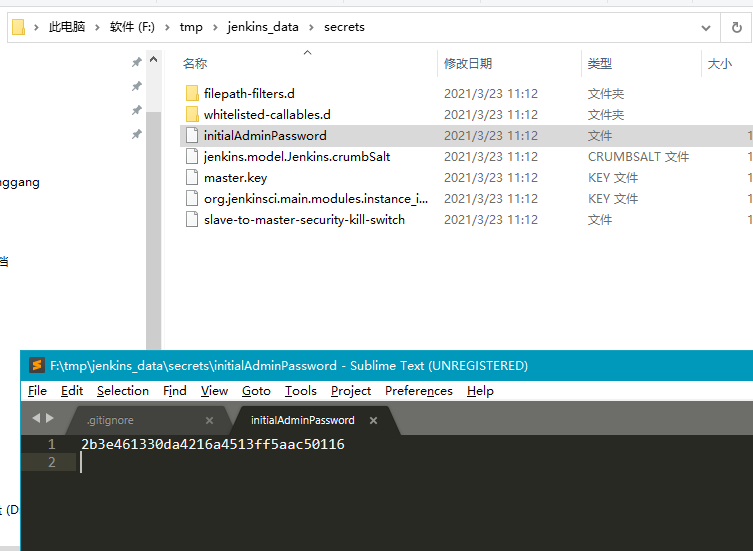Sort files by 大小 column

[x=720, y=63]
